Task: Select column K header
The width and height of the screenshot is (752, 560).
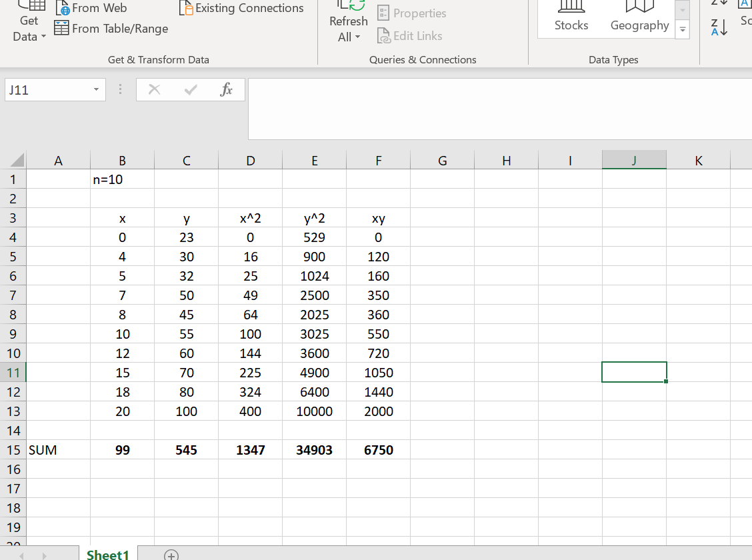Action: point(698,160)
